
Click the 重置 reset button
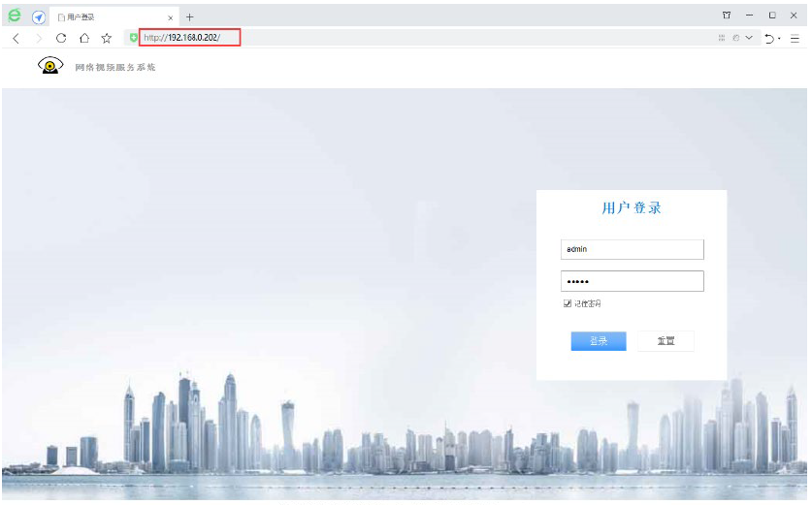pyautogui.click(x=666, y=341)
